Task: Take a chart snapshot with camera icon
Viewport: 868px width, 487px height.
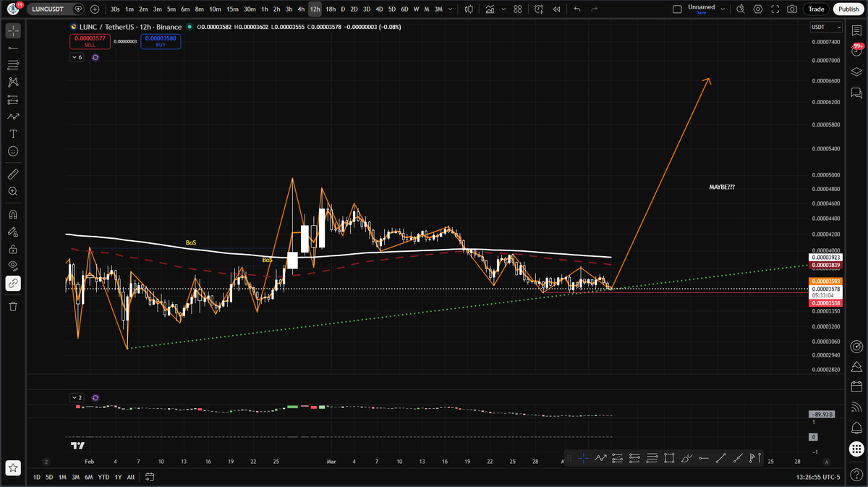Action: [x=793, y=9]
